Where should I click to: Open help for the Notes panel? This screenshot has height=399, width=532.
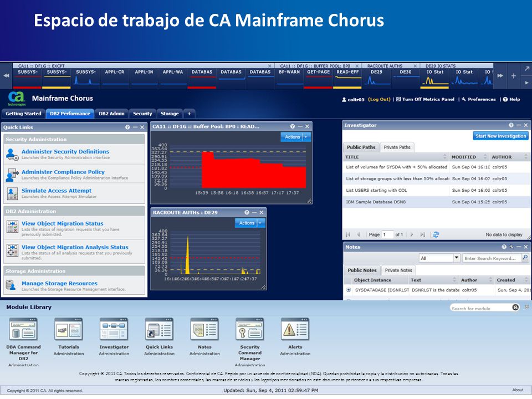click(504, 247)
